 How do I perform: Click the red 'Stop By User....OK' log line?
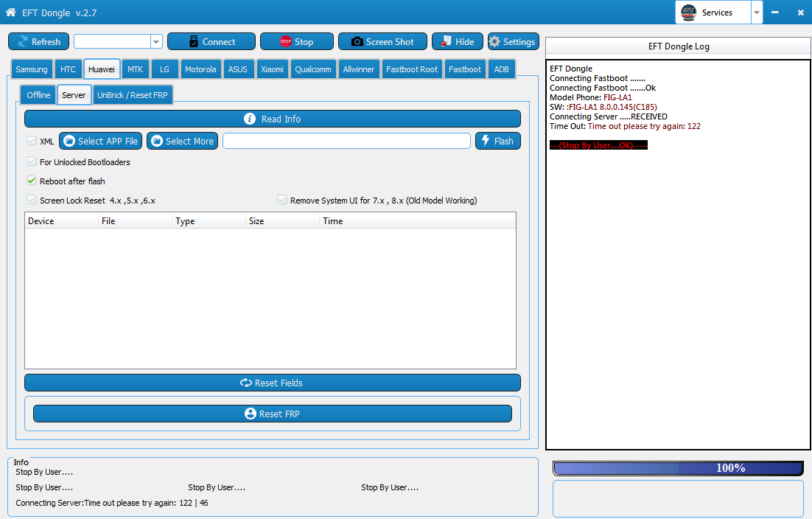(x=598, y=145)
